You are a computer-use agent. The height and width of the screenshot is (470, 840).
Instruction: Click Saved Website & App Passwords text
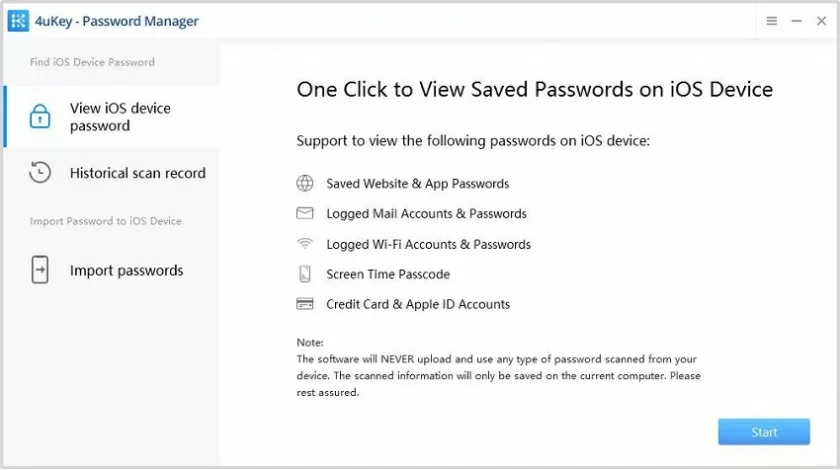pyautogui.click(x=417, y=184)
